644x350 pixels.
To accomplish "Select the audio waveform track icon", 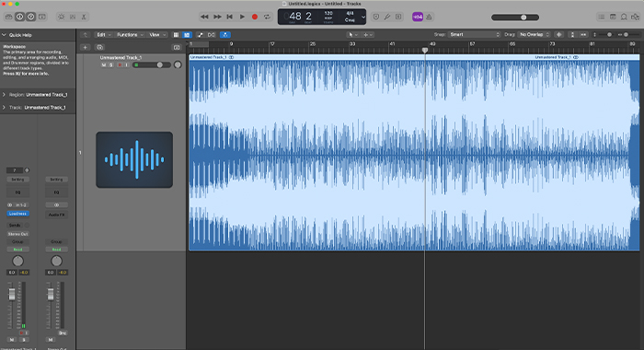I will tap(134, 159).
